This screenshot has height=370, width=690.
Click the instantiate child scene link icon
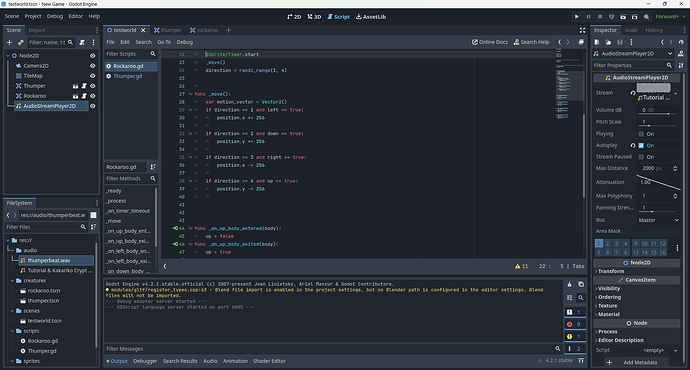click(x=21, y=42)
